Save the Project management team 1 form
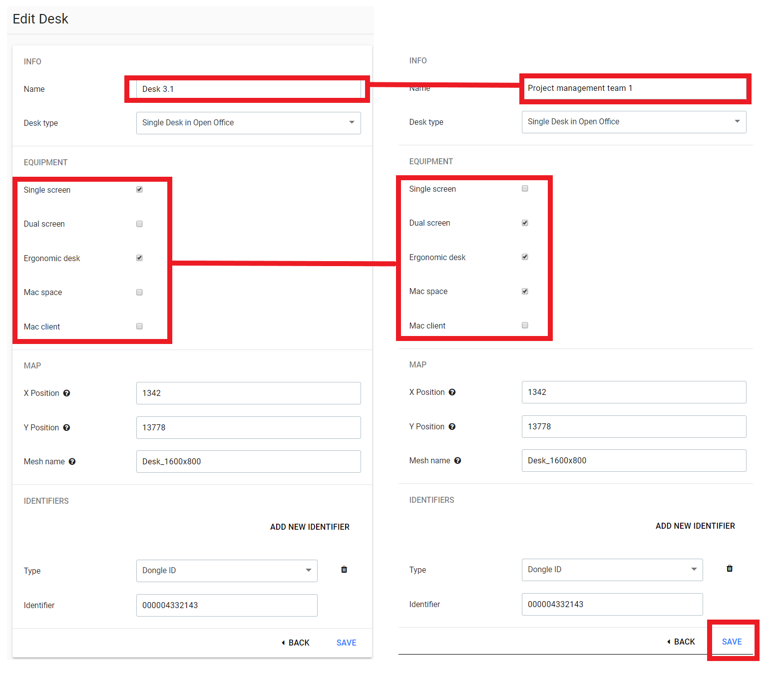This screenshot has height=674, width=784. (732, 642)
